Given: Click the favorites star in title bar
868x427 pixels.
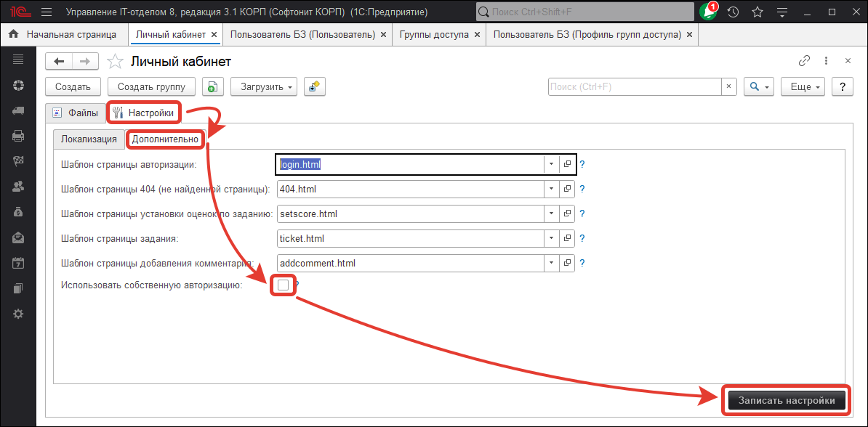Looking at the screenshot, I should coord(757,12).
